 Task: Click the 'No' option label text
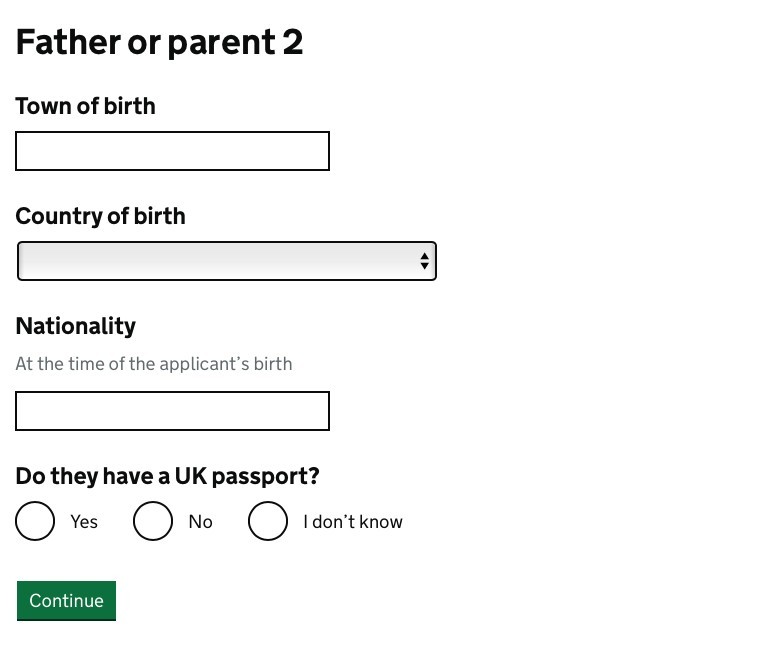(200, 522)
